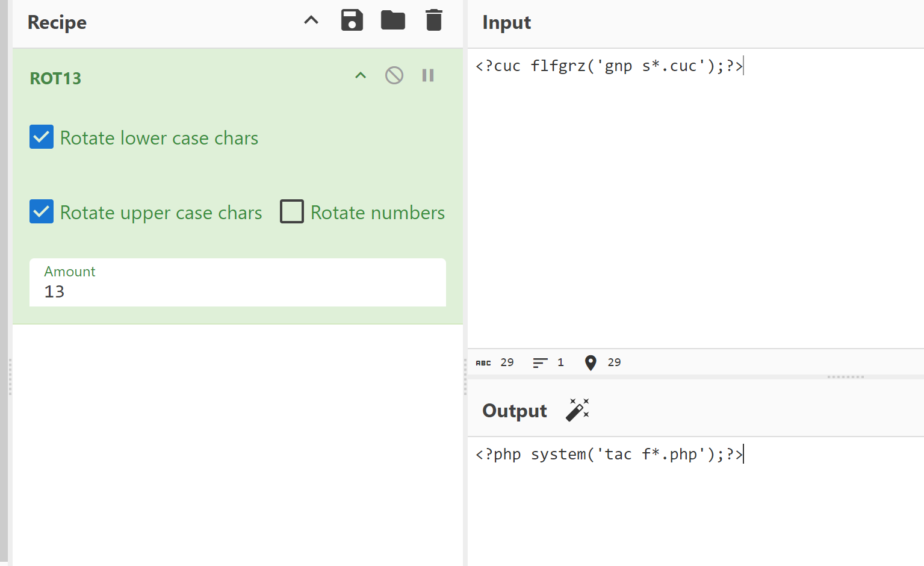Set breakpoint on ROT13 with pause icon

pos(428,75)
